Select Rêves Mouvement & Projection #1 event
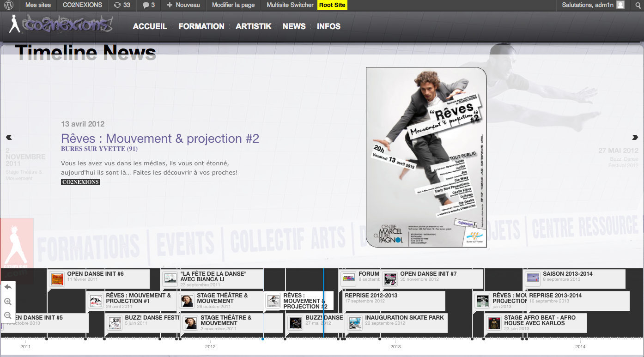 [132, 301]
